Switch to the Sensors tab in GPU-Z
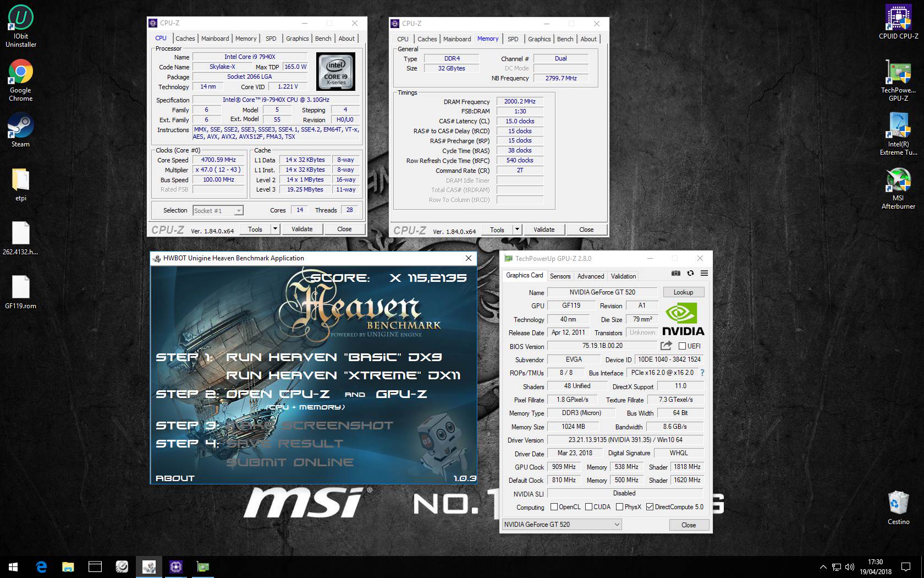The height and width of the screenshot is (578, 924). point(560,276)
